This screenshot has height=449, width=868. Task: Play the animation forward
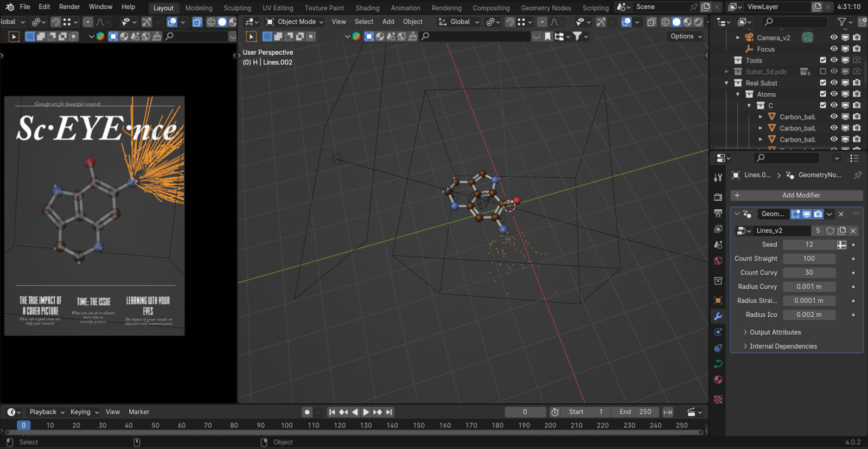[366, 412]
